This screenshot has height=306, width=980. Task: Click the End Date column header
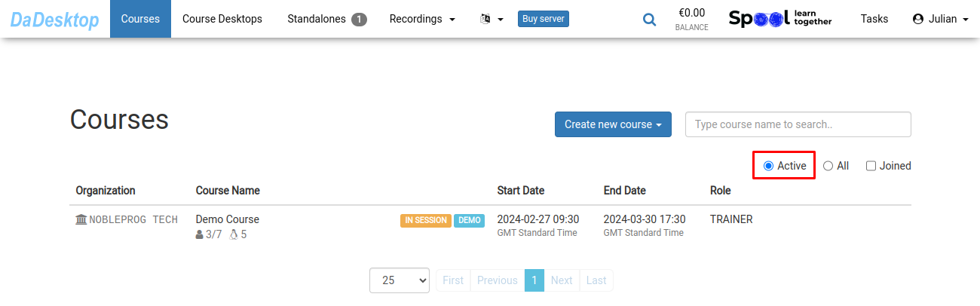click(x=625, y=190)
